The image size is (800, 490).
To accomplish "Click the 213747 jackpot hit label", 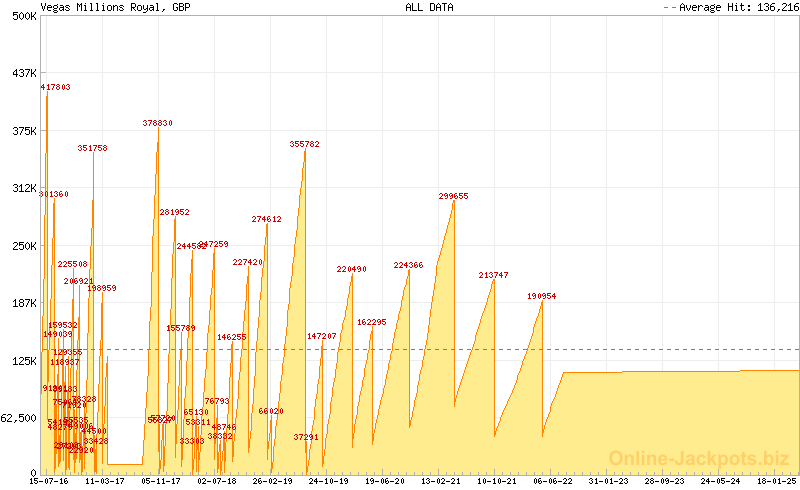I will click(x=493, y=275).
